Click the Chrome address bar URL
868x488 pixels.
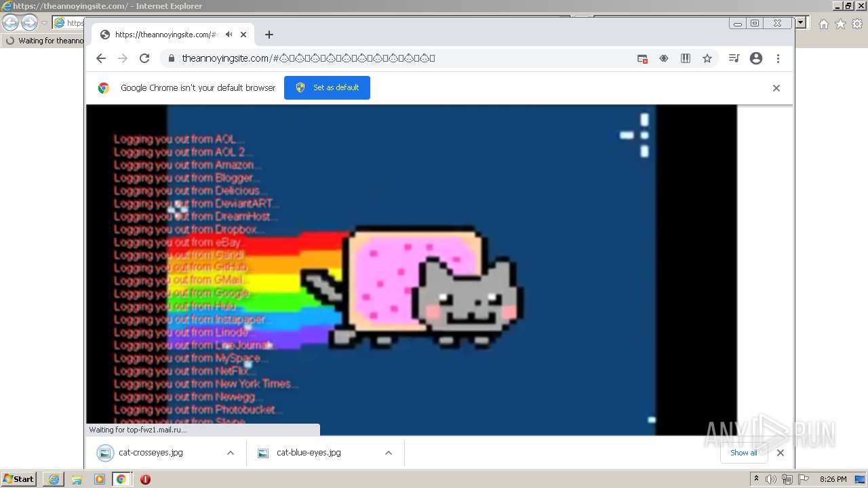(x=309, y=58)
